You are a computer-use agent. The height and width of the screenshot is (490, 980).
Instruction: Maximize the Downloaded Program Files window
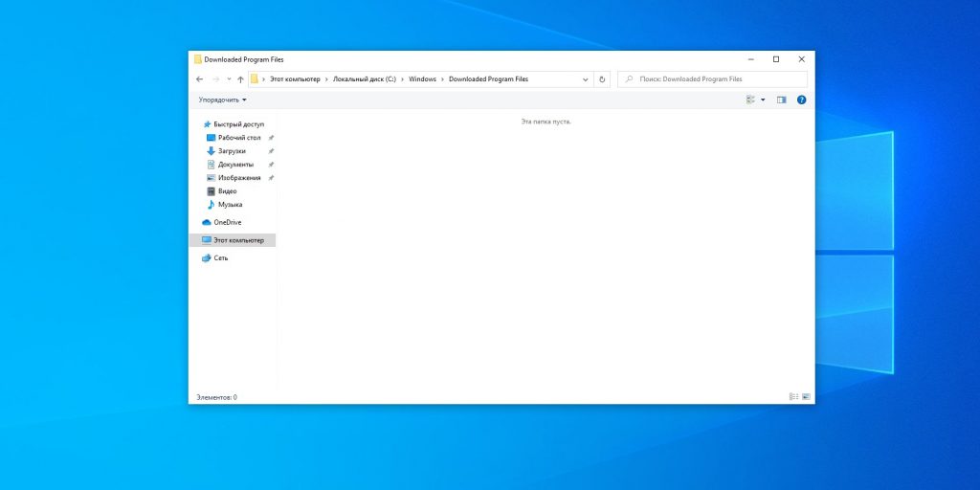(776, 59)
